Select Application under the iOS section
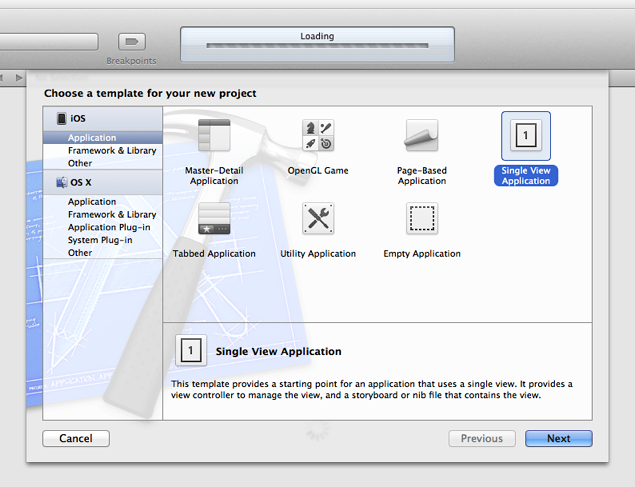The height and width of the screenshot is (487, 635). click(x=92, y=138)
